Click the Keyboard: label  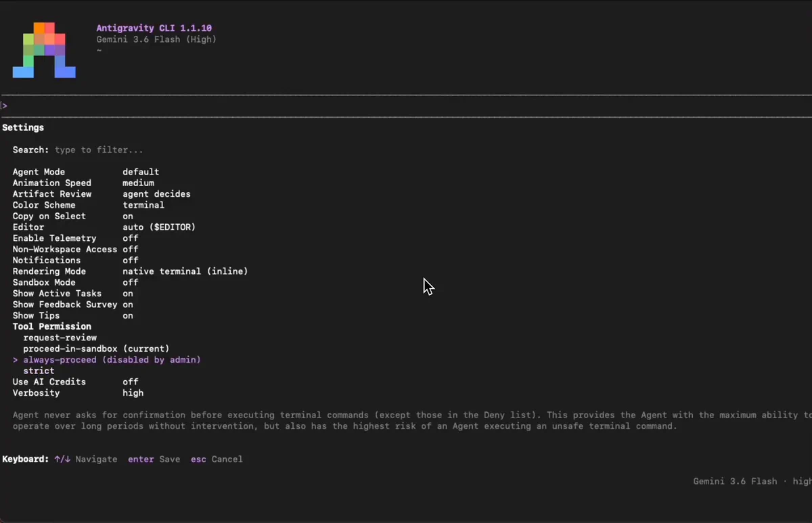coord(26,459)
